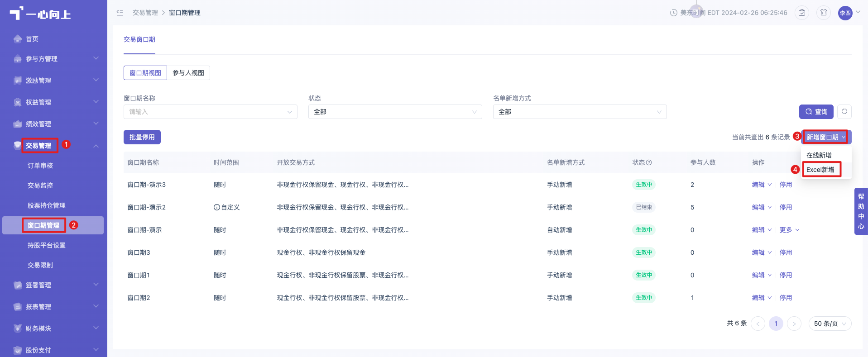Open 交易监控 in the sidebar
The height and width of the screenshot is (357, 868).
click(40, 186)
